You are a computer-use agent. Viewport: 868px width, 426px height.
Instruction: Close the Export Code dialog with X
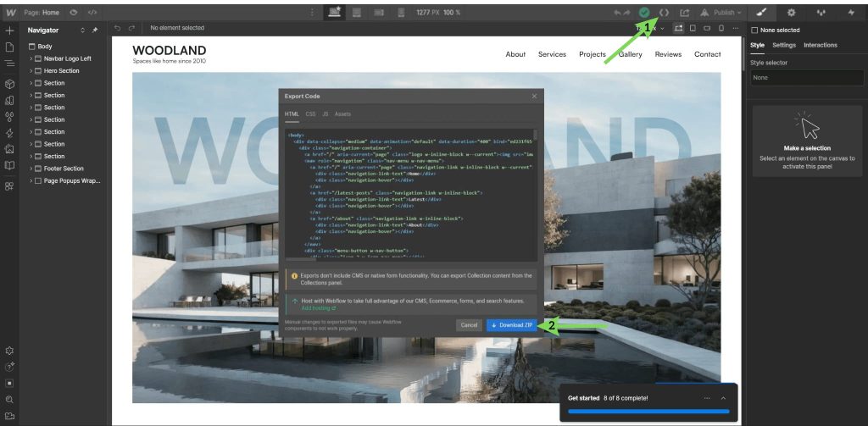(x=534, y=97)
